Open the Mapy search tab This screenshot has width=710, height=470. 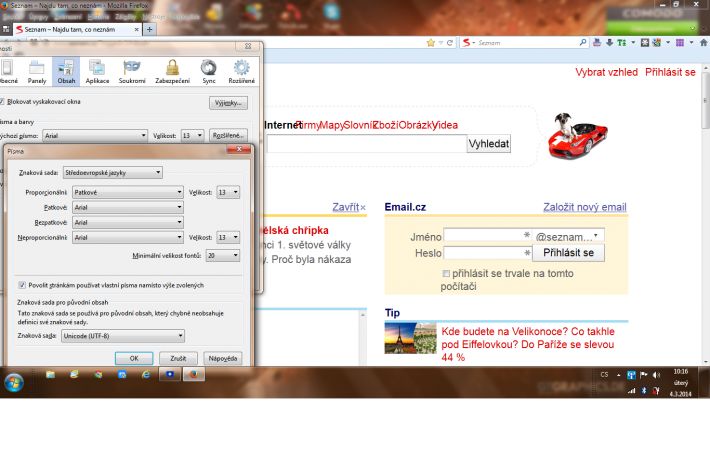[331, 125]
